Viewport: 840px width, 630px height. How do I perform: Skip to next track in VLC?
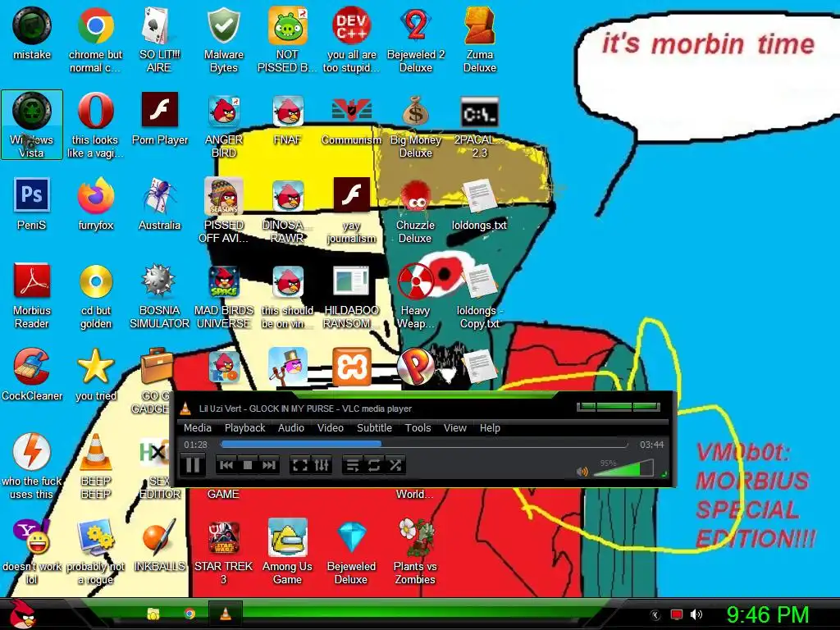pyautogui.click(x=268, y=465)
